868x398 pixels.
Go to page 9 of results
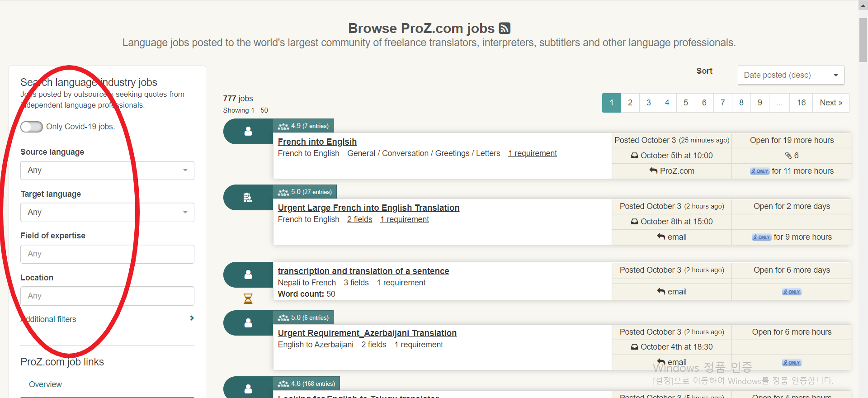coord(760,103)
